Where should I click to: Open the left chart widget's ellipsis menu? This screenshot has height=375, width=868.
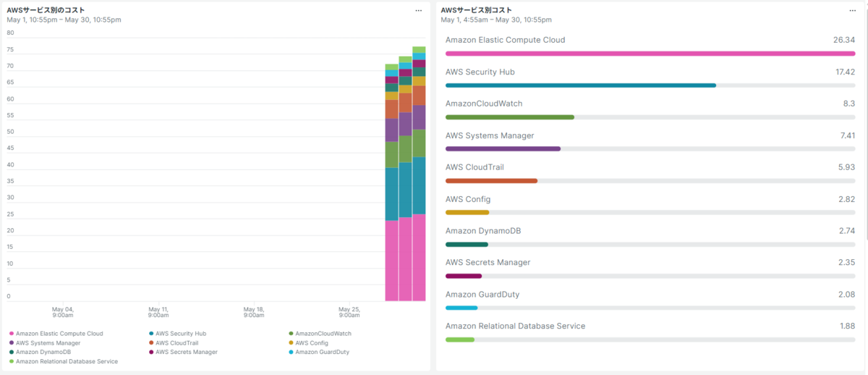[x=418, y=11]
